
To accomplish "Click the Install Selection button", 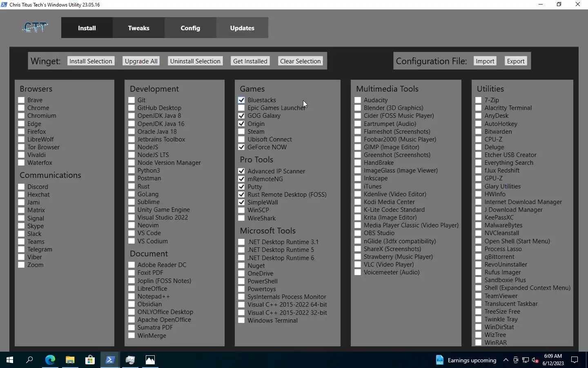I will 91,61.
